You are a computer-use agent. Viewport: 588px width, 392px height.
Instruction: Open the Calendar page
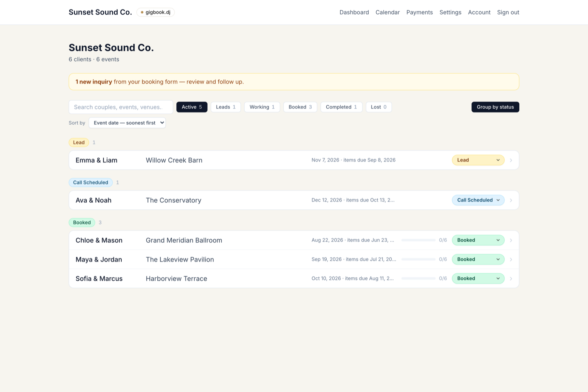tap(388, 12)
